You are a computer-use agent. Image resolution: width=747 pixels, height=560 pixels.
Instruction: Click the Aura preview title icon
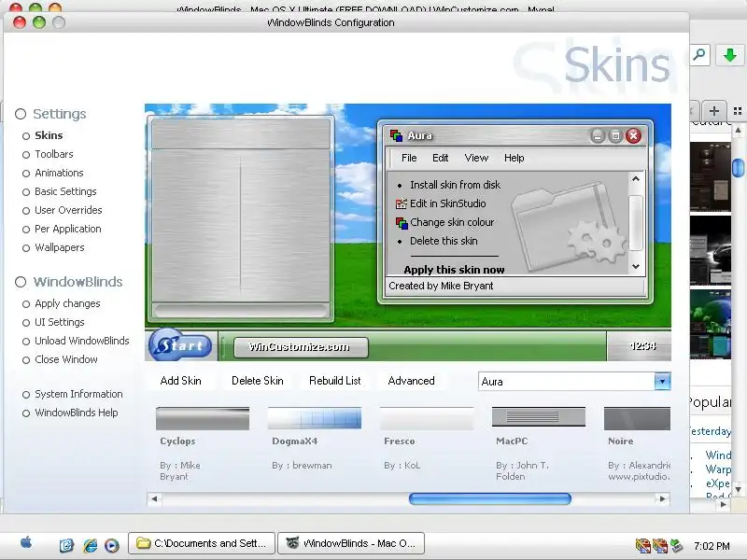click(396, 135)
